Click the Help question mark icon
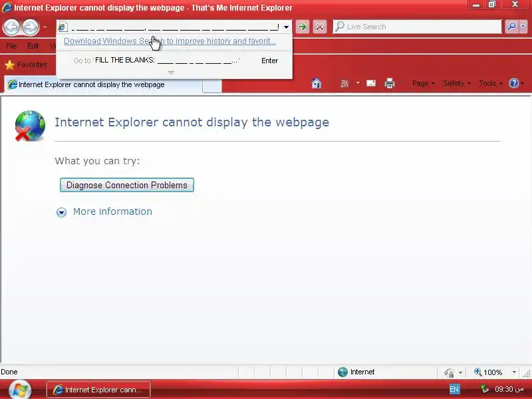The height and width of the screenshot is (399, 532). point(514,83)
